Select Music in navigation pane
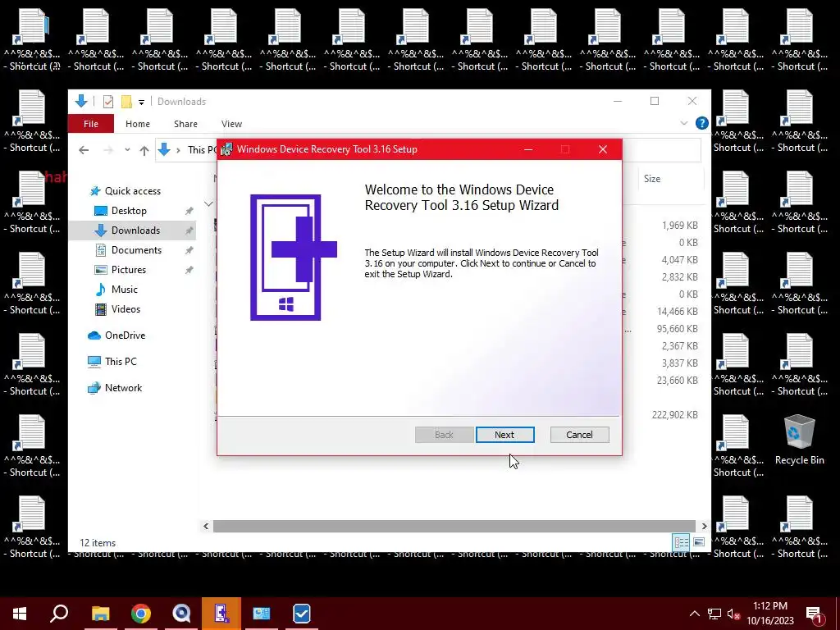This screenshot has width=840, height=630. tap(125, 290)
